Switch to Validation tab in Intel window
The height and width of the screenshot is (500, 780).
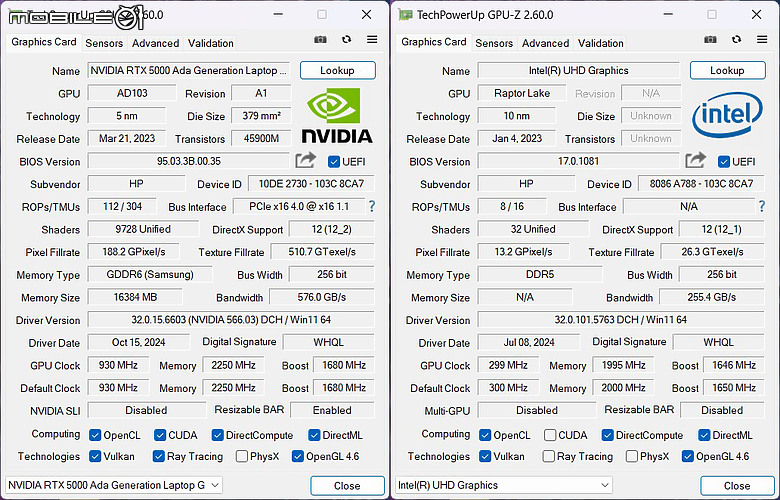click(x=600, y=43)
